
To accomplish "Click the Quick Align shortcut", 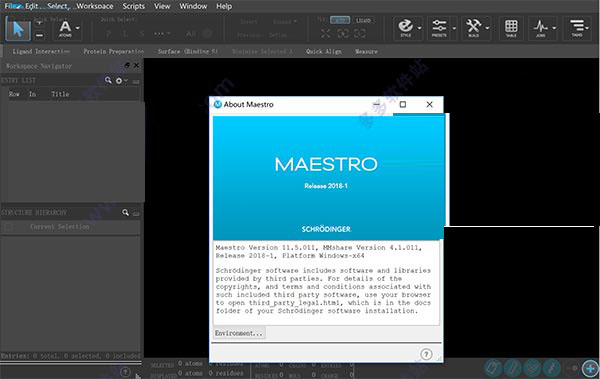I will pos(324,51).
